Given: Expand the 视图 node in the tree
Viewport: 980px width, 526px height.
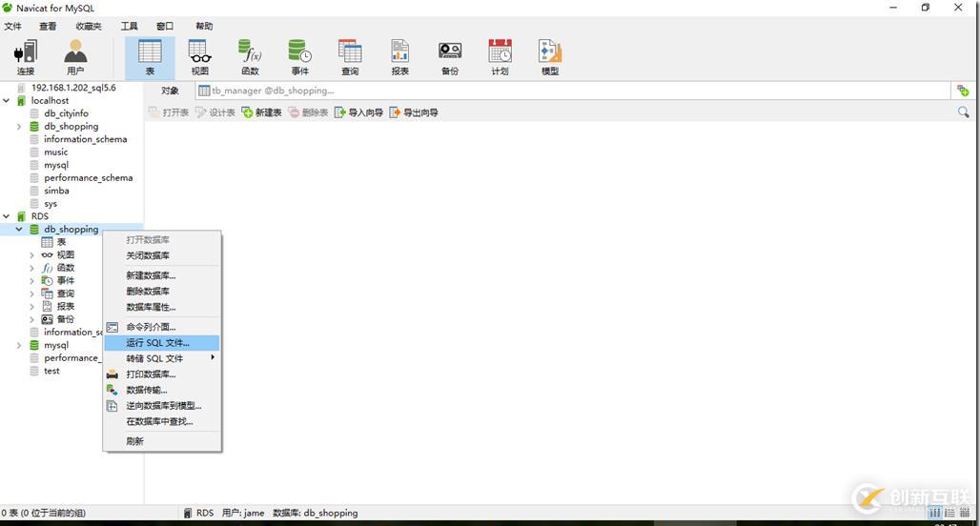Looking at the screenshot, I should [x=31, y=254].
